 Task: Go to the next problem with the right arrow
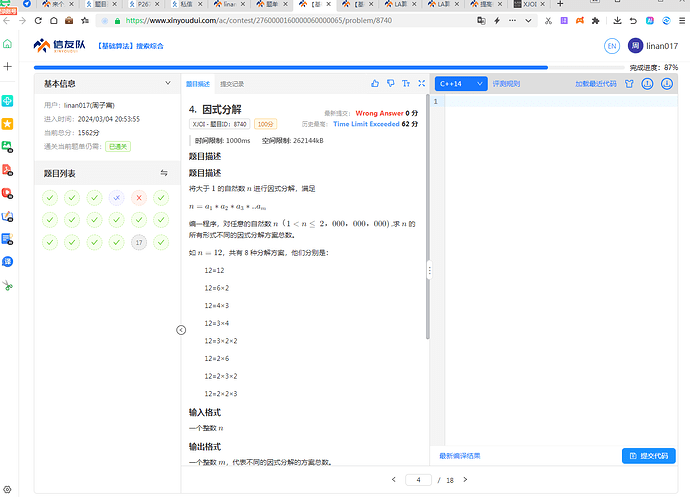pyautogui.click(x=465, y=479)
